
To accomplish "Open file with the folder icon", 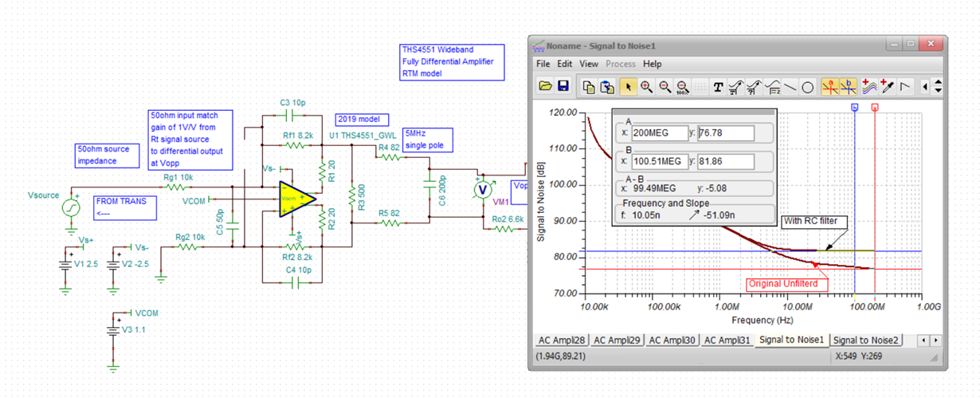I will click(x=546, y=86).
